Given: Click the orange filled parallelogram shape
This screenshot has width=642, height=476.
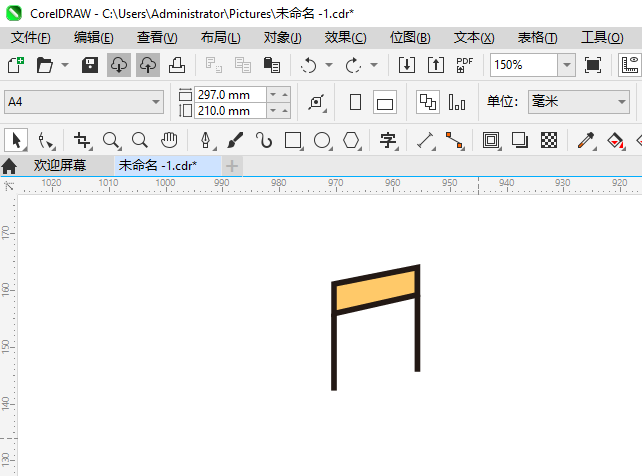Looking at the screenshot, I should pos(376,291).
